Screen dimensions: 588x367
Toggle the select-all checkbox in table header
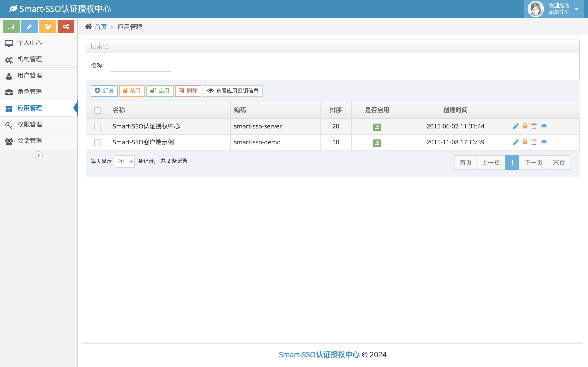click(x=97, y=111)
